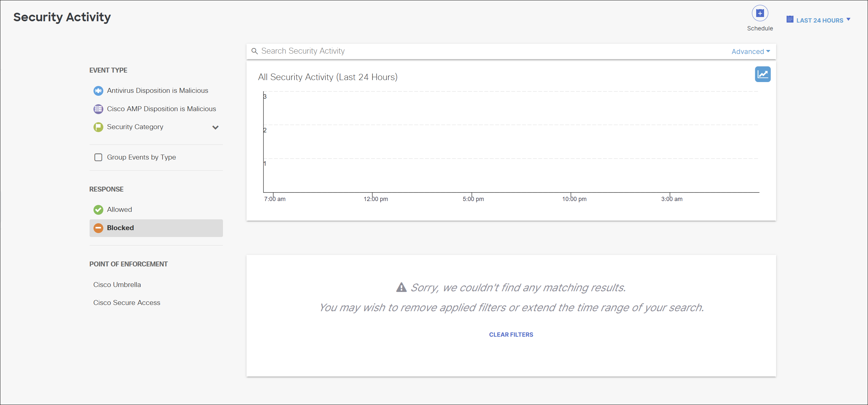868x405 pixels.
Task: Click the 12:00 pm chart axis marker
Action: pos(375,199)
